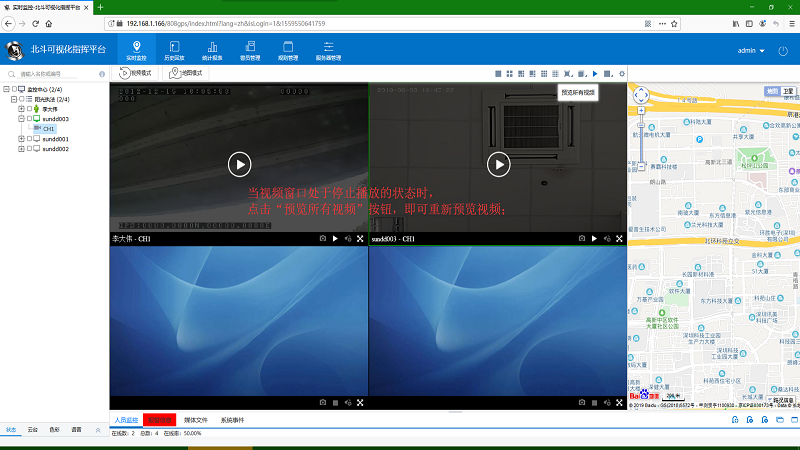The width and height of the screenshot is (800, 450).
Task: Open the fourth navigation tab with building icon
Action: (250, 51)
